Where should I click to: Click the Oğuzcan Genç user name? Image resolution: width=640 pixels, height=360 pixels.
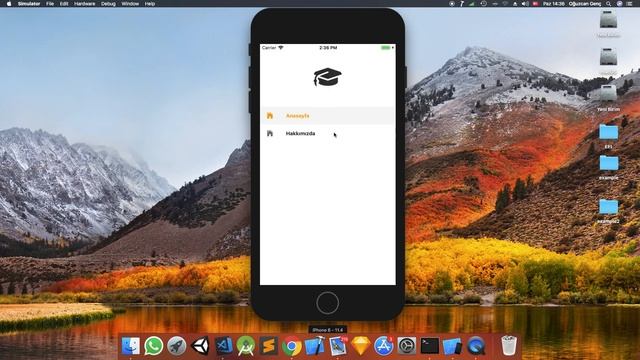coord(585,4)
